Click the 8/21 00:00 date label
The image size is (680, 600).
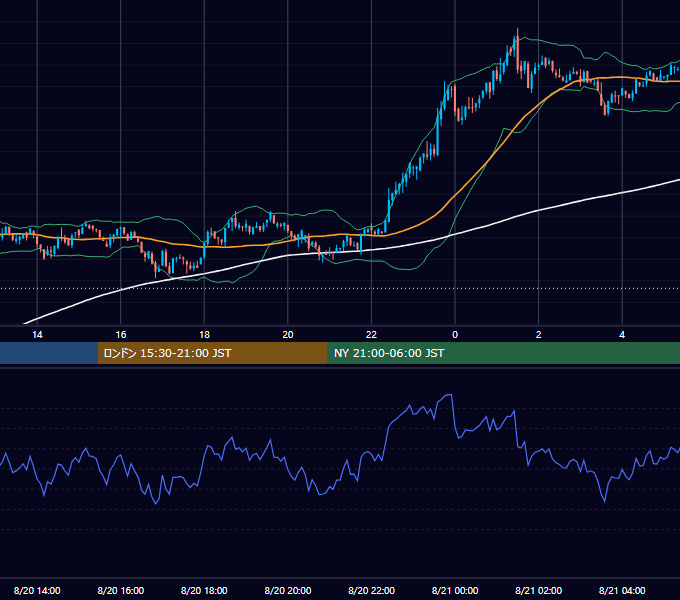pos(455,590)
